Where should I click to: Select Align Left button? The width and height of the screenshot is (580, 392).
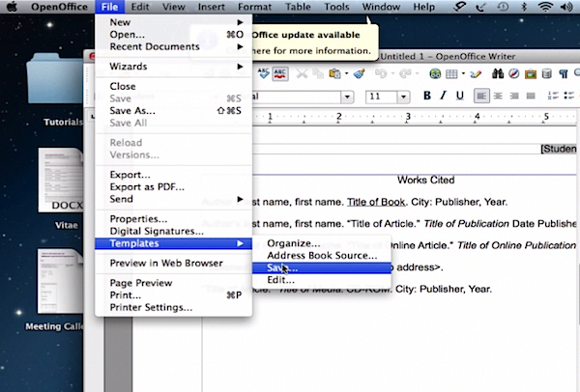[x=481, y=96]
